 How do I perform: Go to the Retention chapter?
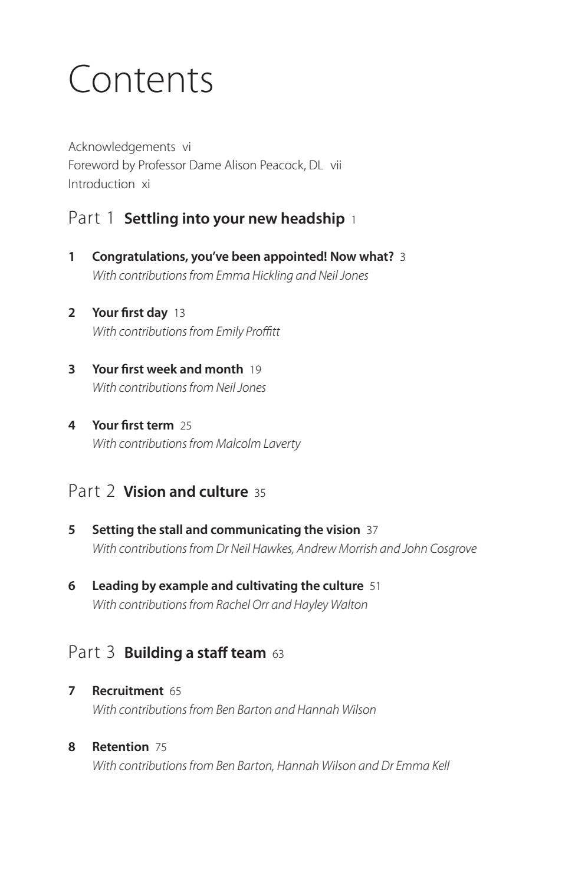[120, 747]
